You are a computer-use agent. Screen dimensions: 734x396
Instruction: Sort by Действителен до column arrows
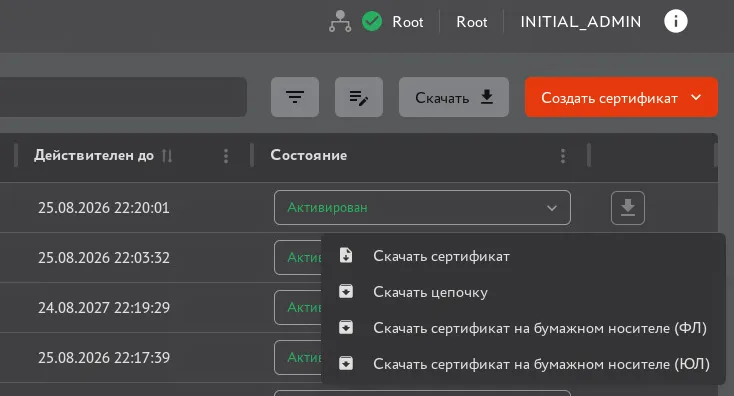point(167,155)
